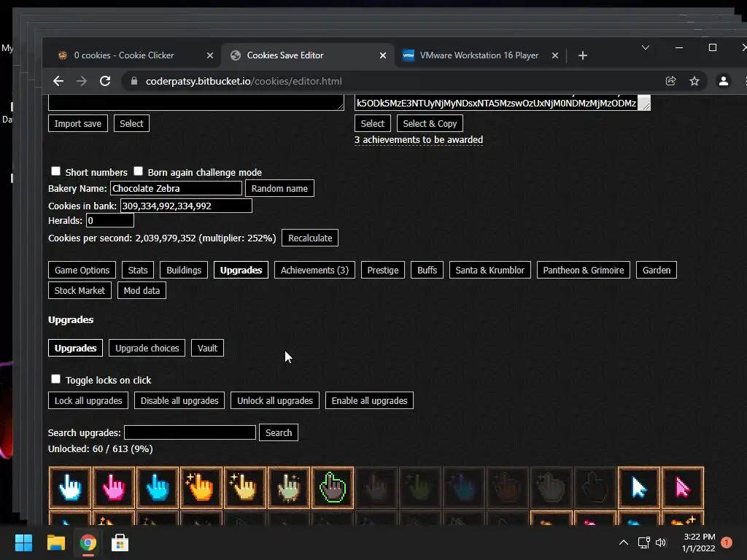Focus the Cookies in bank field
747x560 pixels.
point(186,206)
